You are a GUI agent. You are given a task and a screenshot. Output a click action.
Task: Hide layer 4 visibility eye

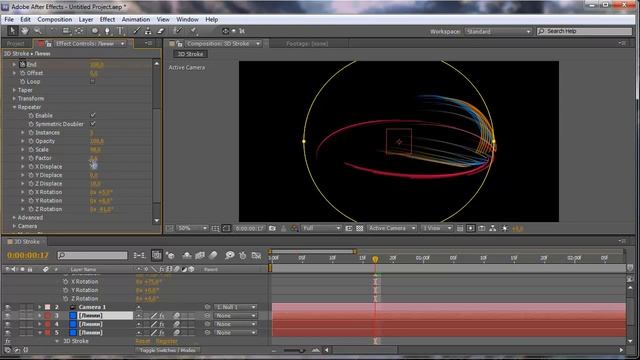point(7,324)
